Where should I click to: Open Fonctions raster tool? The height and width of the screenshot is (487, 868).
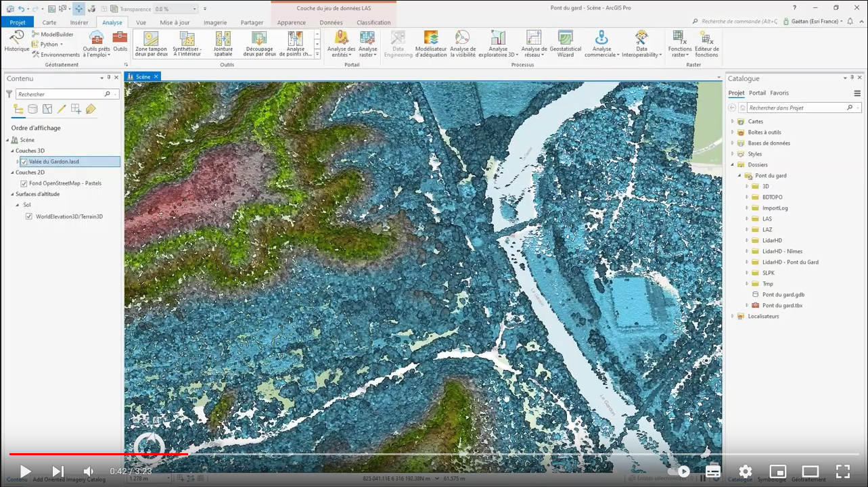click(x=680, y=43)
